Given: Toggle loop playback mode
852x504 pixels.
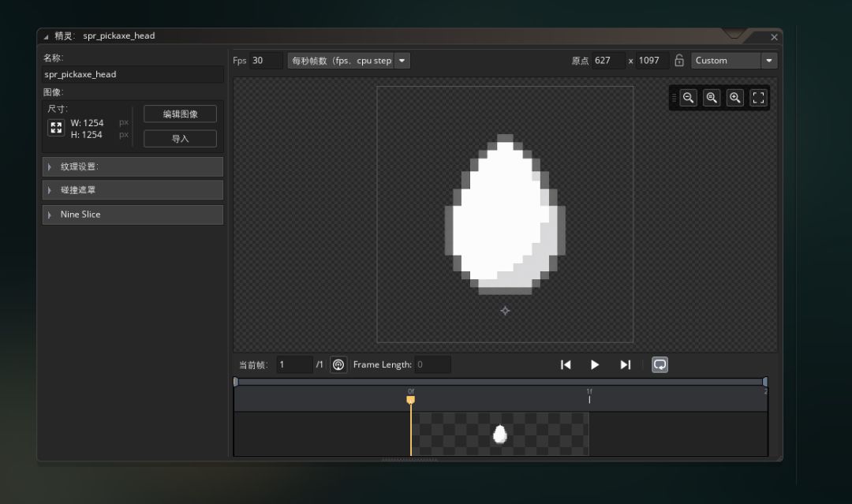Looking at the screenshot, I should pos(660,364).
